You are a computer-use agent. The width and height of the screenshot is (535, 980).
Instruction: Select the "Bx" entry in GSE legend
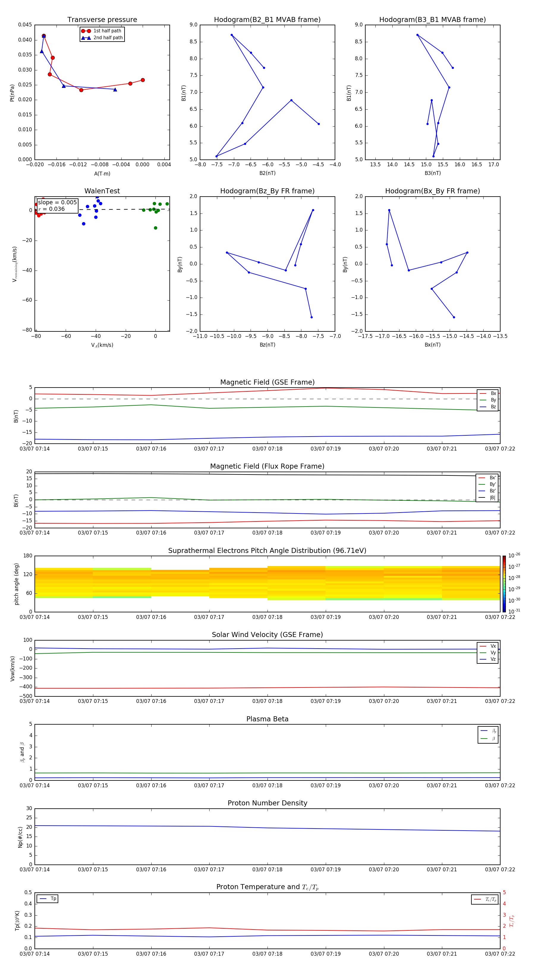[488, 393]
